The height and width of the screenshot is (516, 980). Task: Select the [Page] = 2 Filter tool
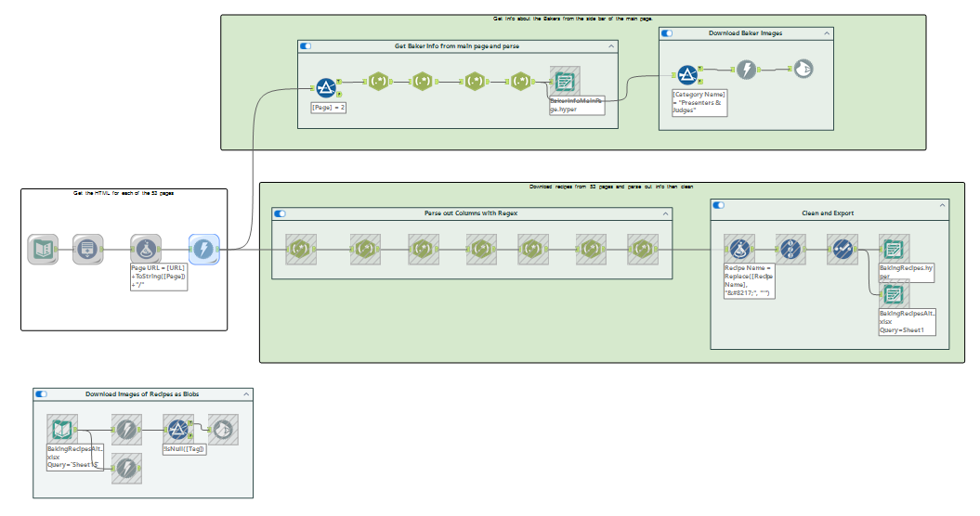326,88
